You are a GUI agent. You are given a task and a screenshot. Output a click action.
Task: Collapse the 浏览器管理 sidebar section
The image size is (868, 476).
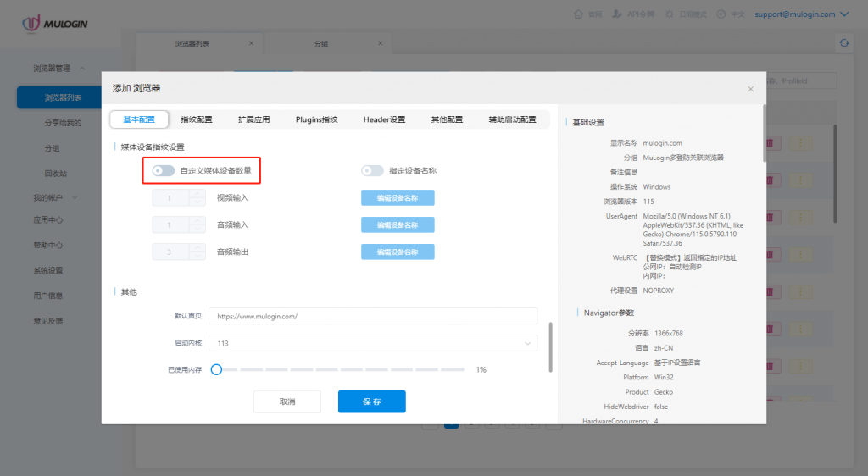[82, 69]
